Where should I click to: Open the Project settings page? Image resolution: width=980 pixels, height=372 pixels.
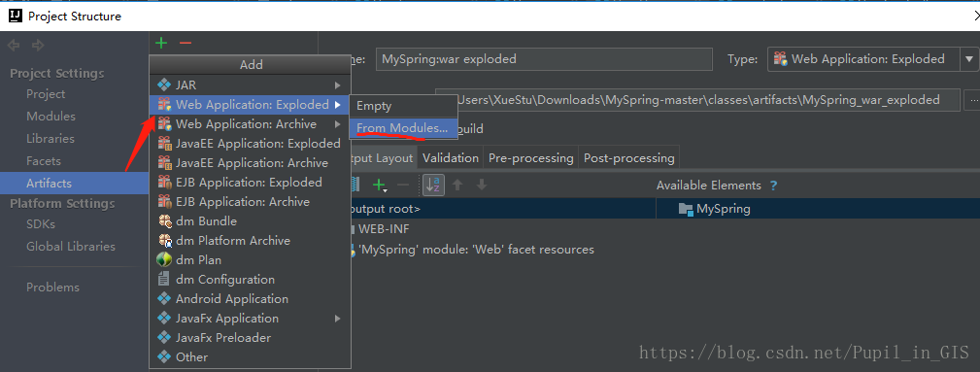[46, 94]
